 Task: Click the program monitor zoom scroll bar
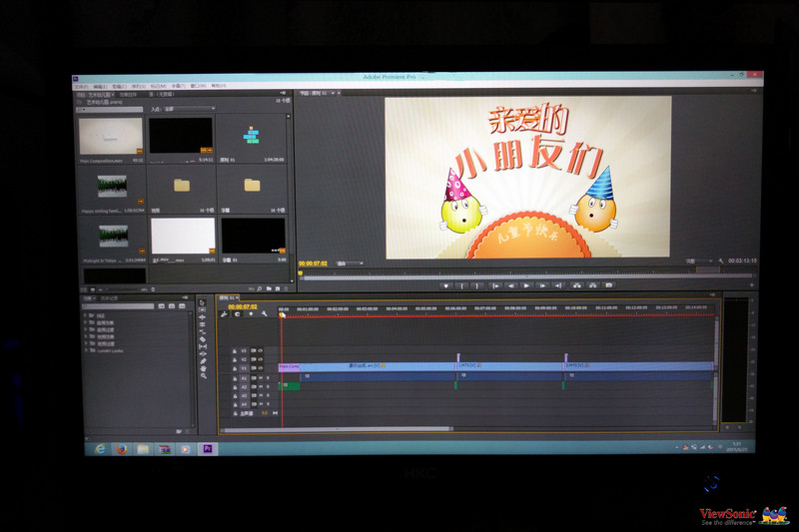tap(527, 277)
